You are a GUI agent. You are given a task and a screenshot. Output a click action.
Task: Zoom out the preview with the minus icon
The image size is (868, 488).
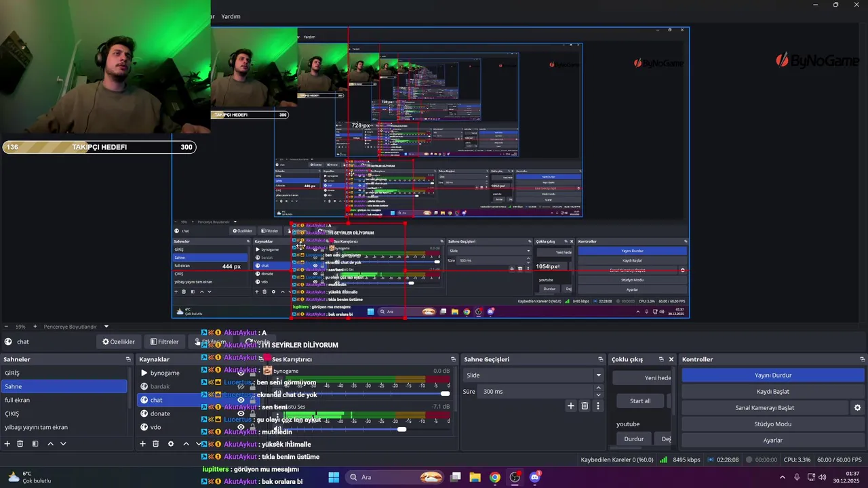(5, 327)
